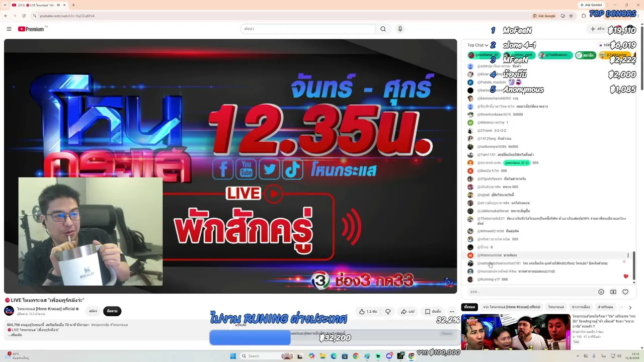
Task: Click @2Travel username in chat
Action: tap(486, 131)
